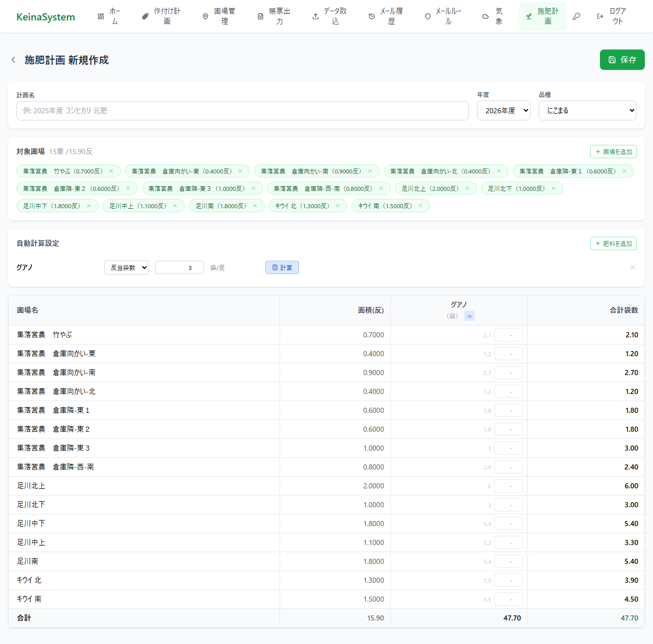Remove the キウイ 南 field chip
This screenshot has height=644, width=653.
click(420, 206)
